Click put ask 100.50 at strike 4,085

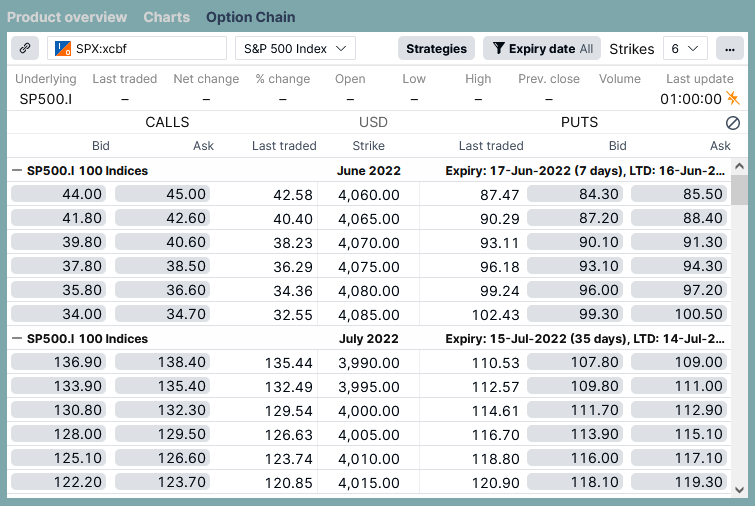tap(679, 314)
